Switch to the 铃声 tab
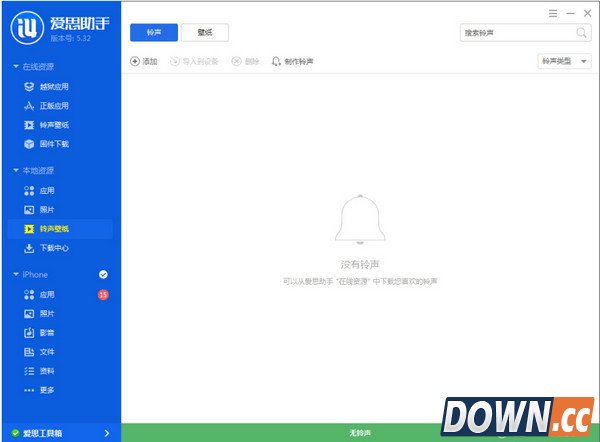600x442 pixels. 153,33
